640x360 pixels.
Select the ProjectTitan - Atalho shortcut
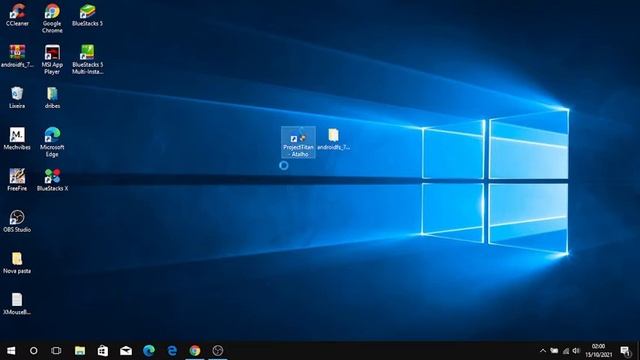[298, 142]
